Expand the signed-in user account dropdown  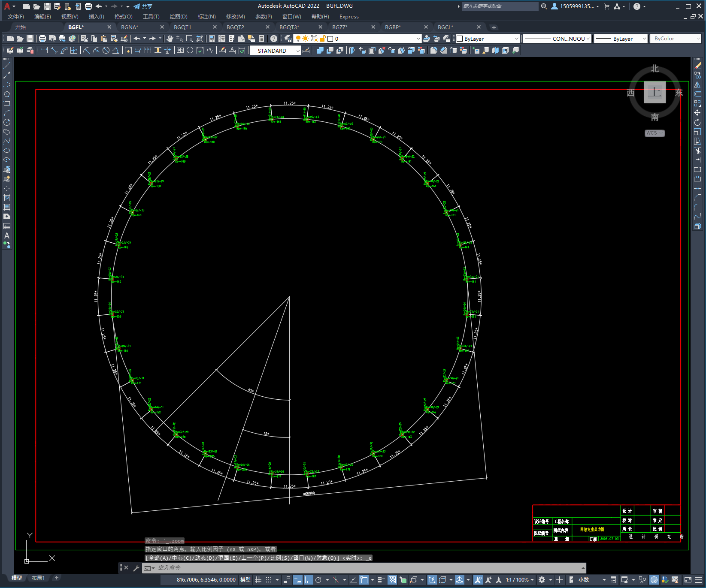pyautogui.click(x=575, y=6)
